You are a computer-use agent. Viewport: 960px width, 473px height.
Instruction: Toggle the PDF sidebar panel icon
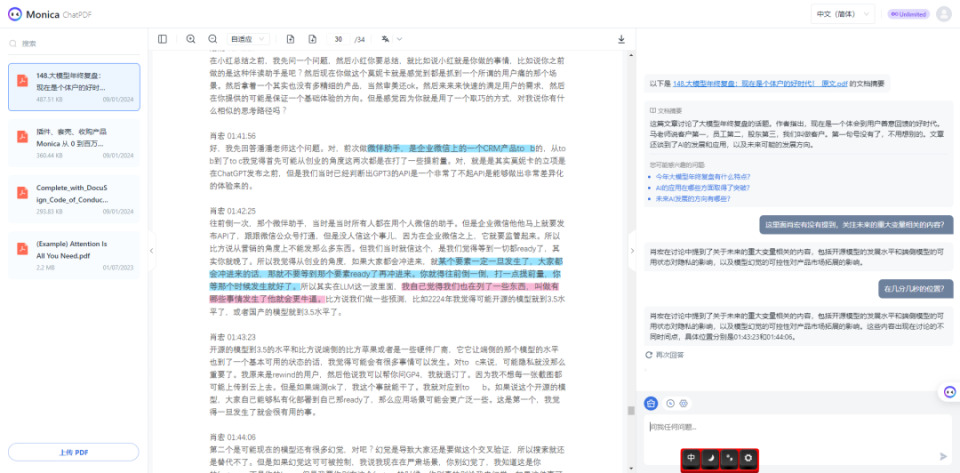point(162,39)
